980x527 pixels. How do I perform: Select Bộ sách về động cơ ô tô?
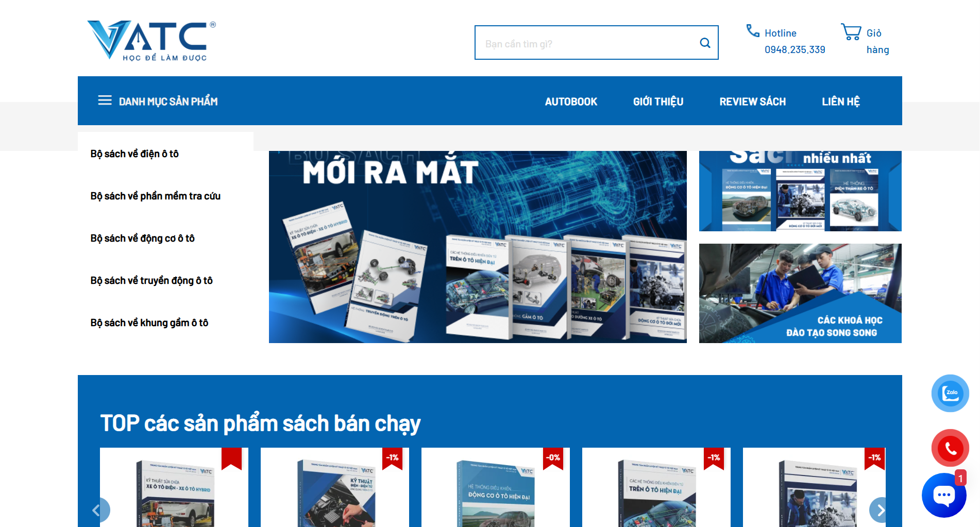tap(142, 239)
